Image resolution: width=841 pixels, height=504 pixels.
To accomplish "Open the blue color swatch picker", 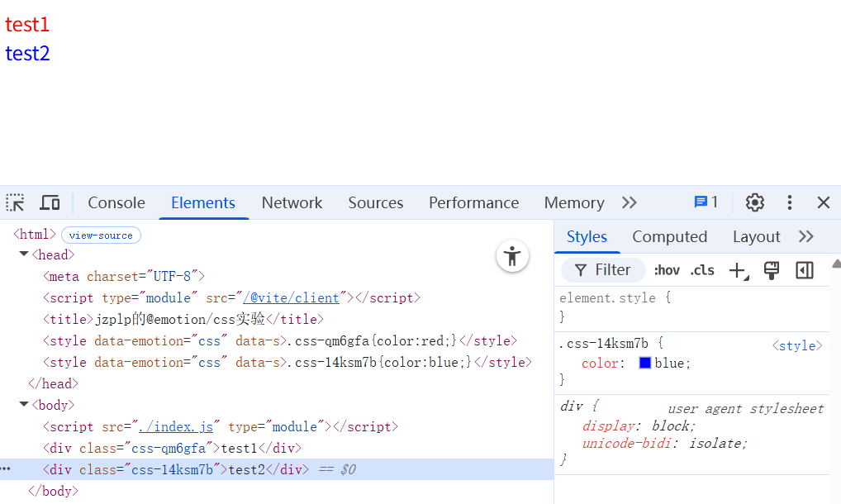I will (645, 363).
